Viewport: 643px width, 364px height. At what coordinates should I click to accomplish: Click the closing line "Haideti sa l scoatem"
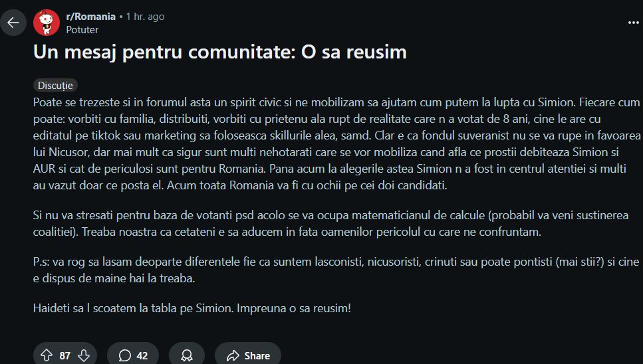[192, 308]
